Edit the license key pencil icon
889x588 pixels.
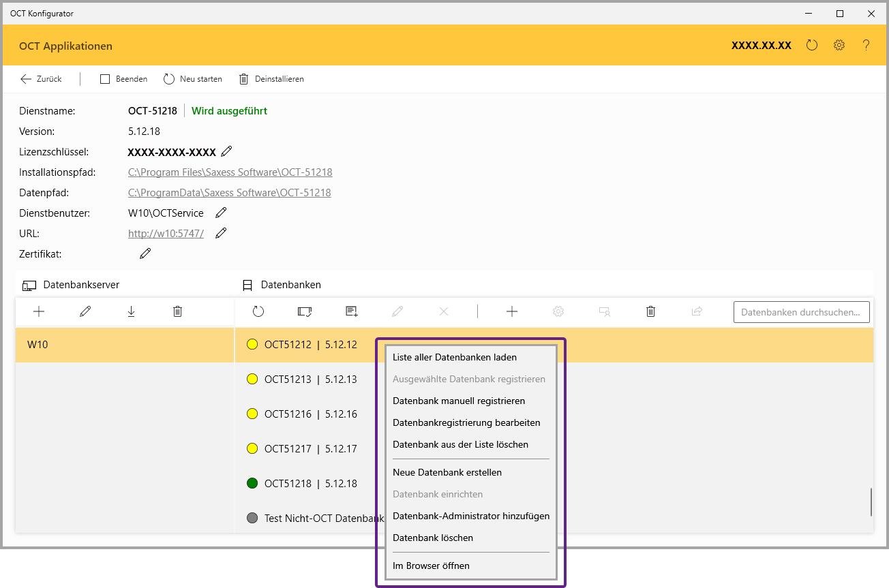(x=227, y=151)
